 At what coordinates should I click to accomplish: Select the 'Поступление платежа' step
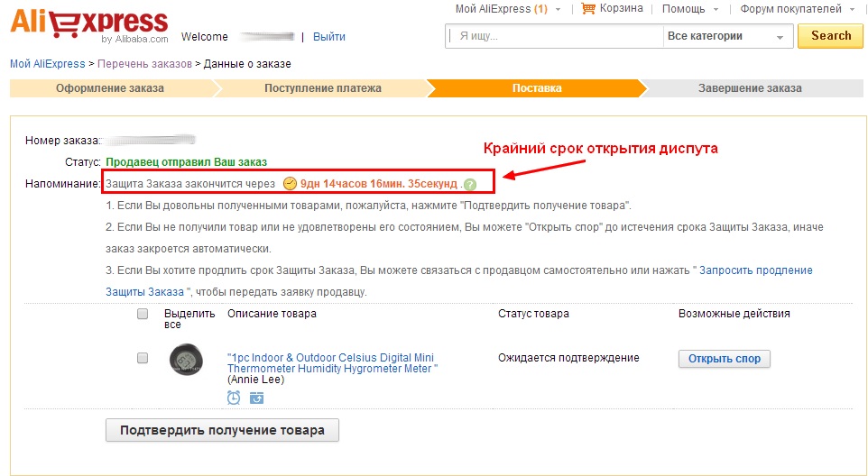tap(323, 88)
